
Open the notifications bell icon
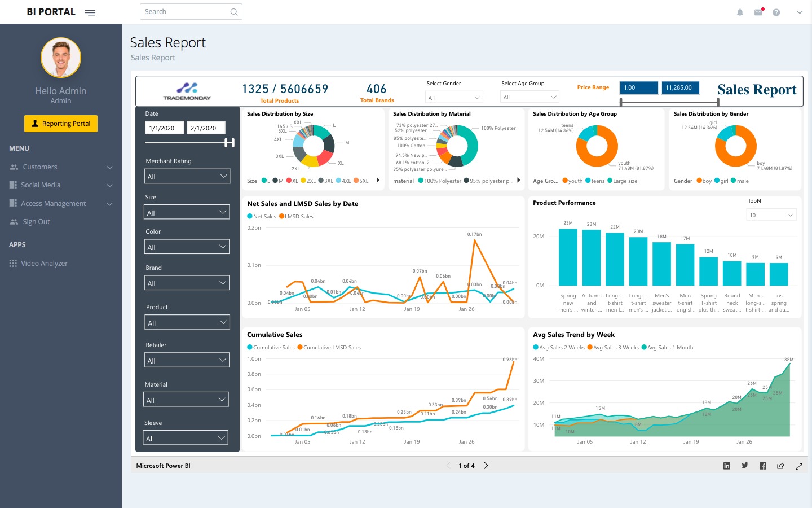click(740, 12)
